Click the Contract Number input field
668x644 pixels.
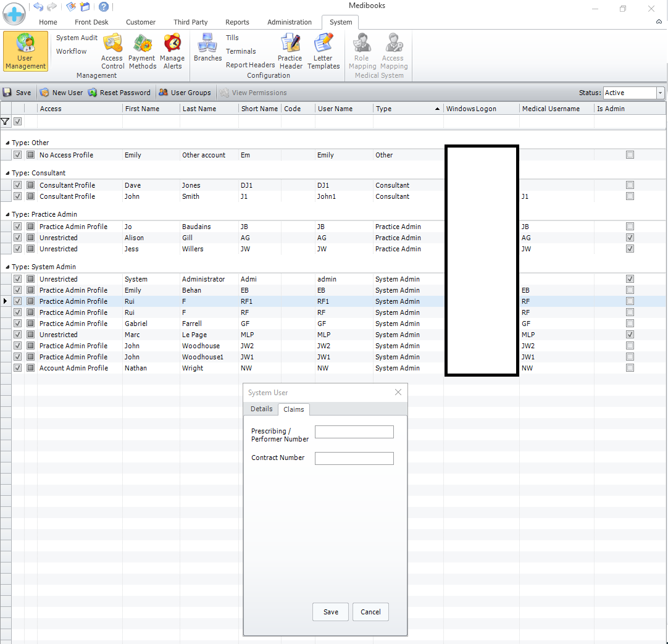pos(354,458)
